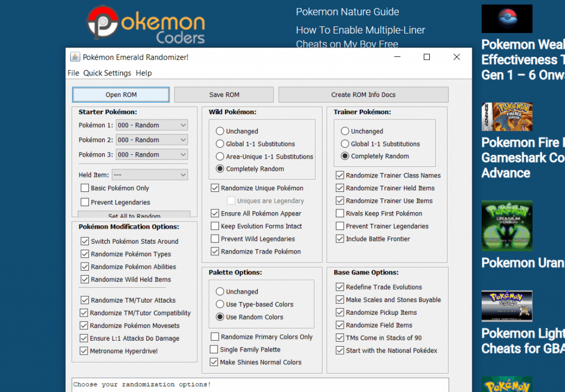Click the Java app icon in title bar
565x392 pixels.
tap(75, 57)
